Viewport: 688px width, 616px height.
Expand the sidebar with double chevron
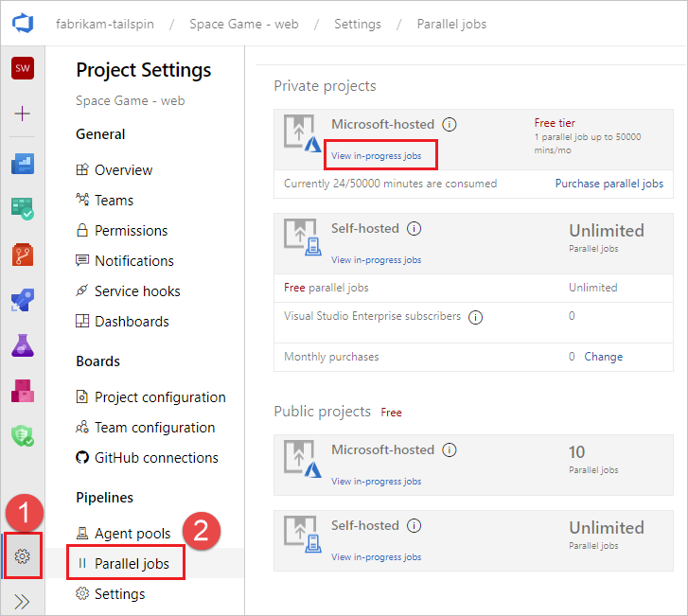click(23, 601)
